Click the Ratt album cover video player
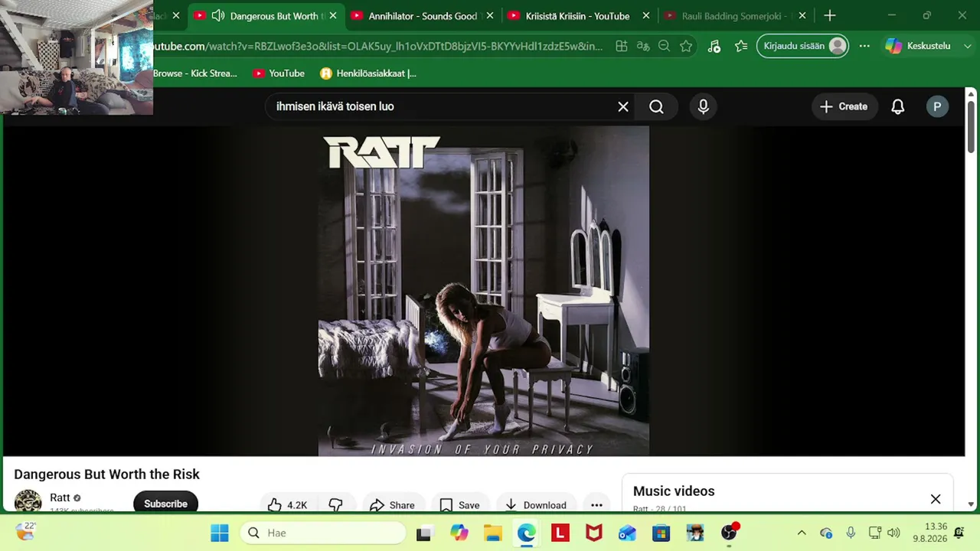980x551 pixels. [x=484, y=291]
